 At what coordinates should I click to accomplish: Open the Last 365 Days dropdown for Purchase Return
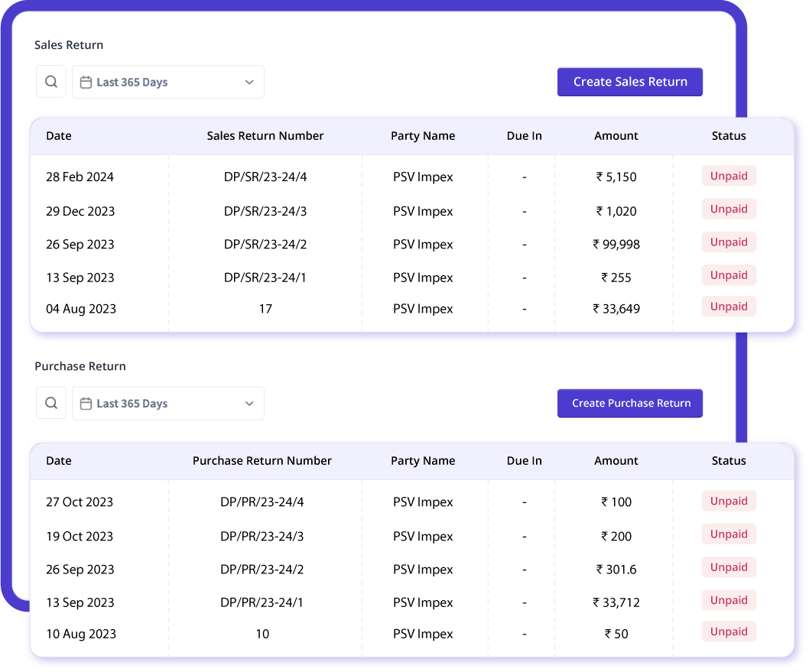[168, 403]
